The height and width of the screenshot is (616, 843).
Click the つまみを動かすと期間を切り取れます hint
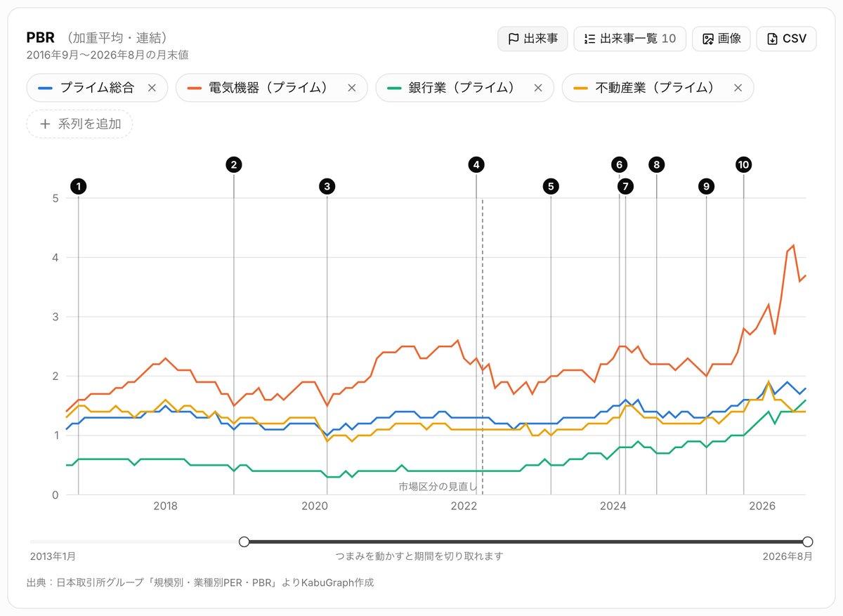tap(419, 556)
